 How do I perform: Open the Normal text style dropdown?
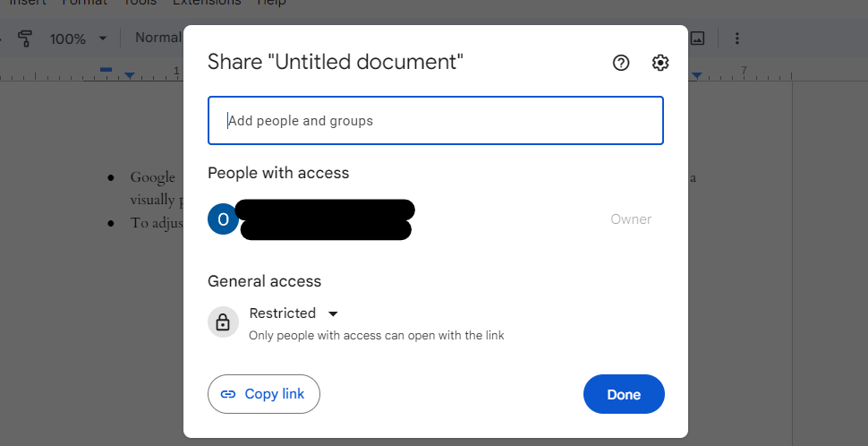click(x=158, y=39)
